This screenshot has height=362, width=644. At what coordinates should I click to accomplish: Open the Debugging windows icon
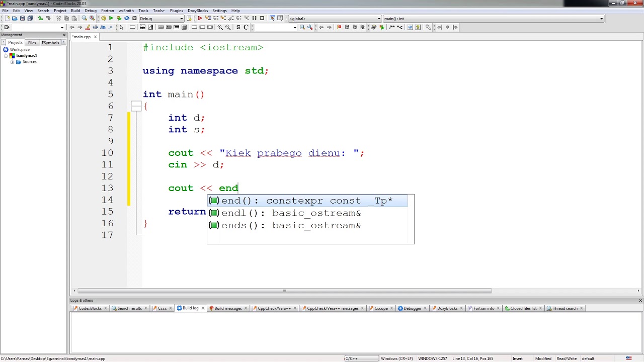point(272,18)
